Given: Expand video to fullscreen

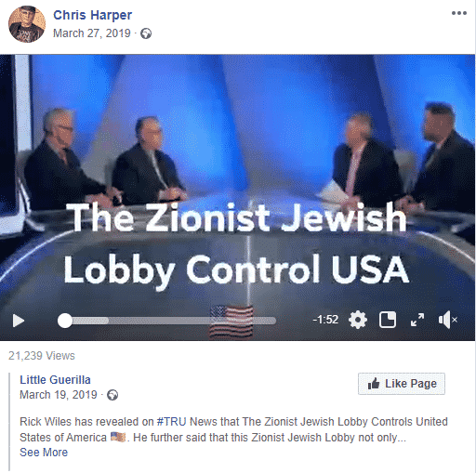Looking at the screenshot, I should [417, 320].
